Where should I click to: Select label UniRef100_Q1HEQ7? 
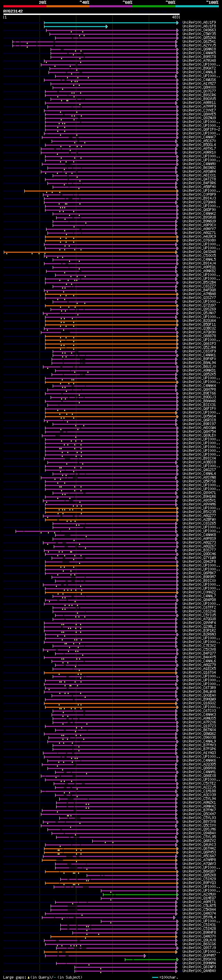(x=199, y=898)
